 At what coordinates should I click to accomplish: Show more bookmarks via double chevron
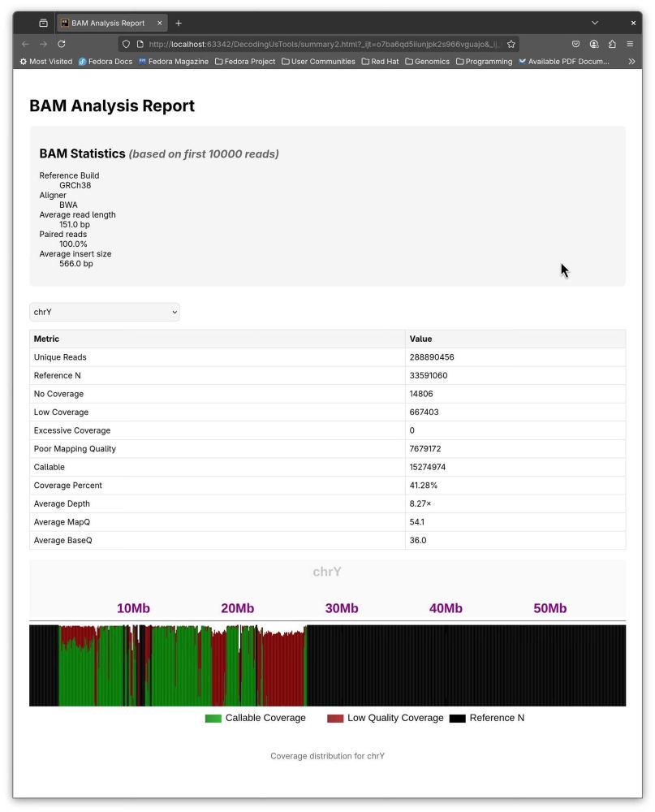coord(631,61)
